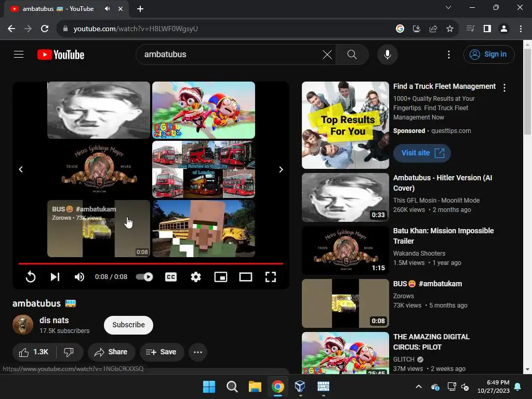Enable miniplayer mode
Viewport: 532px width, 399px height.
[x=220, y=277]
